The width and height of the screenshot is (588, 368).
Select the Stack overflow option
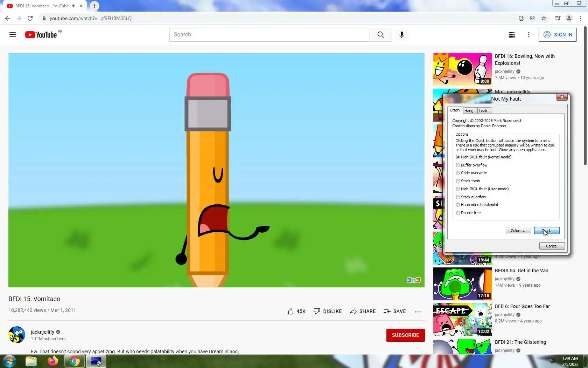tap(471, 197)
